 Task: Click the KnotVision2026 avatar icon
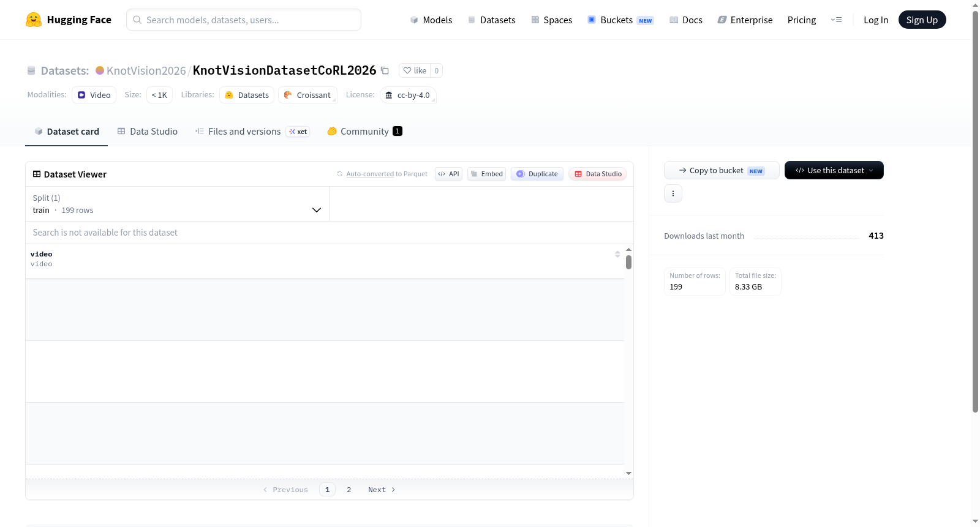point(100,70)
